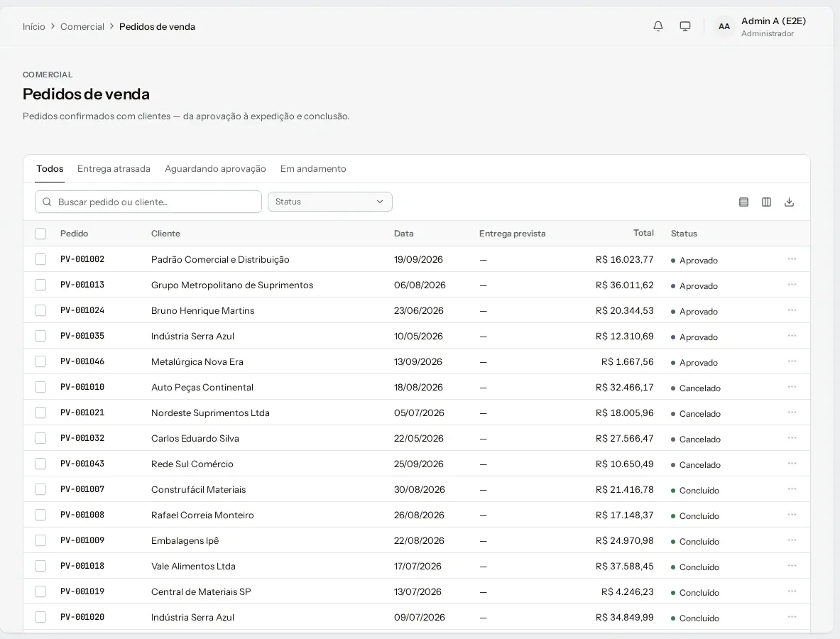Image resolution: width=840 pixels, height=639 pixels.
Task: Tick the checkbox for Rede Sul Comércio
Action: [x=40, y=464]
